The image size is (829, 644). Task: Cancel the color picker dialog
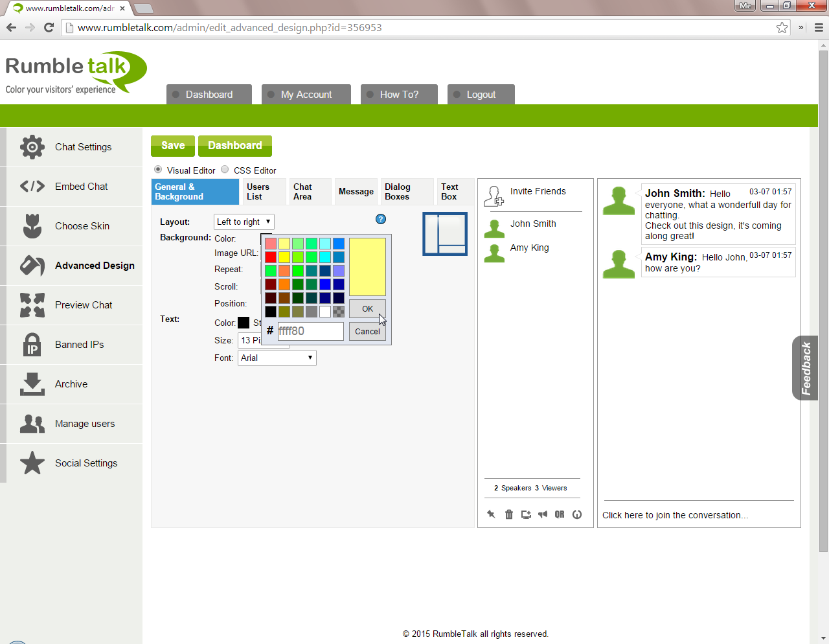point(367,331)
